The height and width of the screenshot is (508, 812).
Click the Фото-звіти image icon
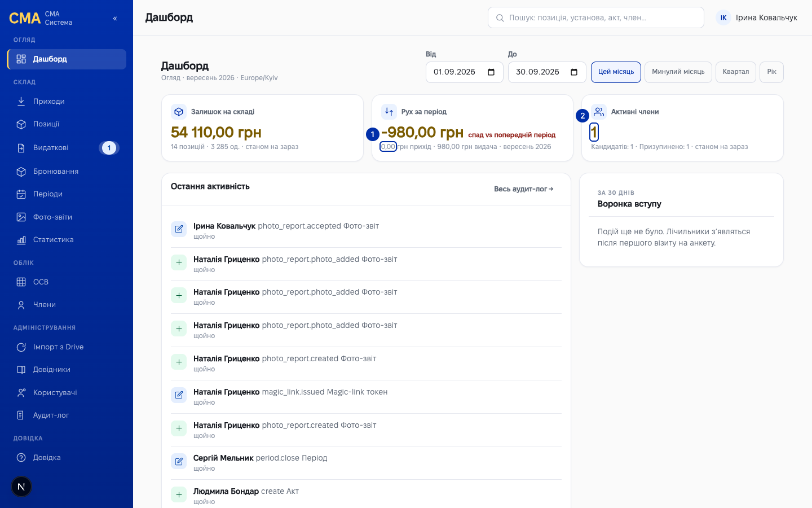point(21,217)
